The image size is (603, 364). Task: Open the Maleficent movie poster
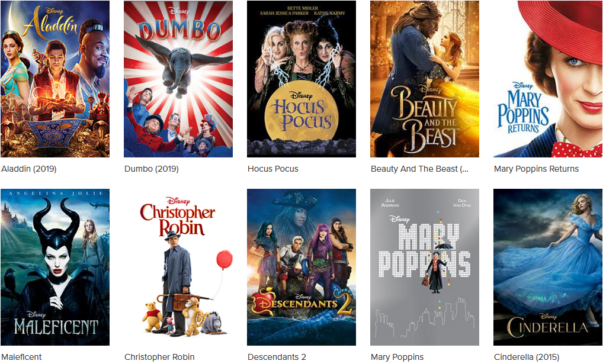pyautogui.click(x=55, y=267)
